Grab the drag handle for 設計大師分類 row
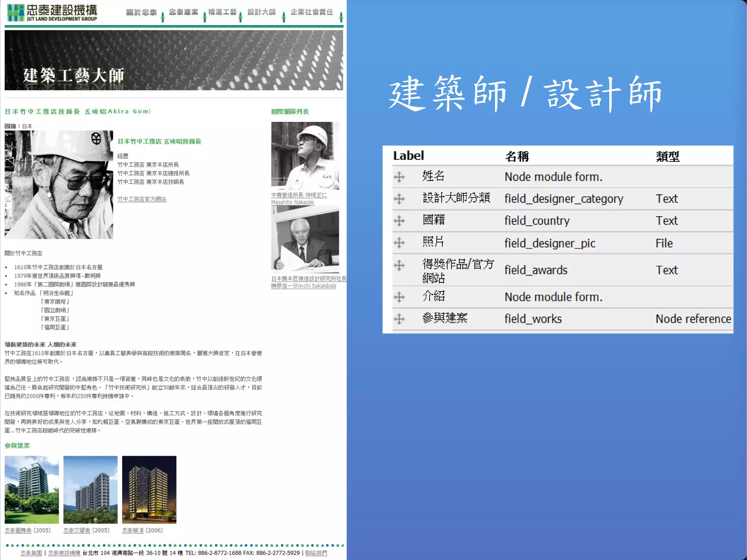This screenshot has width=747, height=560. [399, 199]
